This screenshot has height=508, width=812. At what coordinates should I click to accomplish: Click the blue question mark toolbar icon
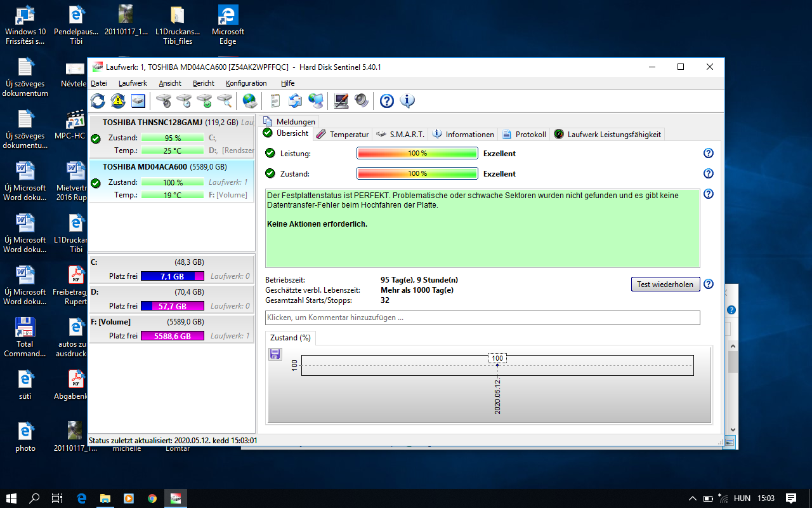386,100
